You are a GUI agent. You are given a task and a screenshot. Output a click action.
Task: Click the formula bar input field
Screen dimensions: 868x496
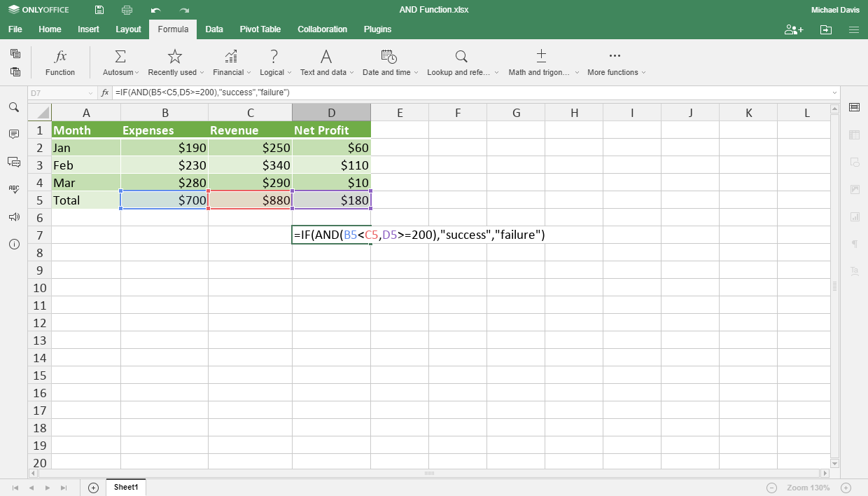[x=470, y=92]
